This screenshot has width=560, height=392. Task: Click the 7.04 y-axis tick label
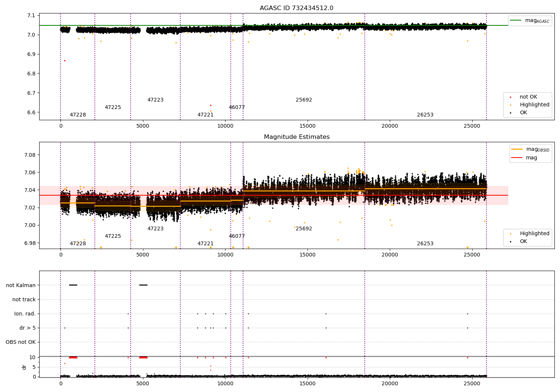pos(30,190)
